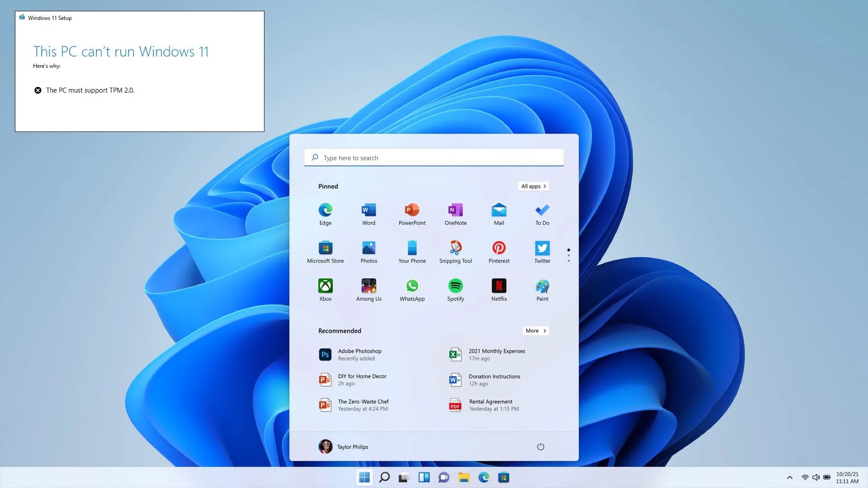Launch the Your Phone app
This screenshot has width=868, height=488.
click(x=412, y=252)
